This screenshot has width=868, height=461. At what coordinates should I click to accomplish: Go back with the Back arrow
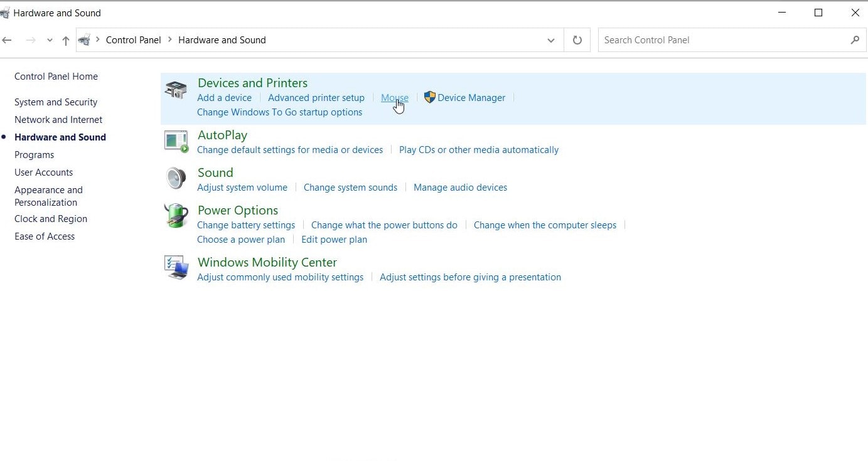click(7, 40)
